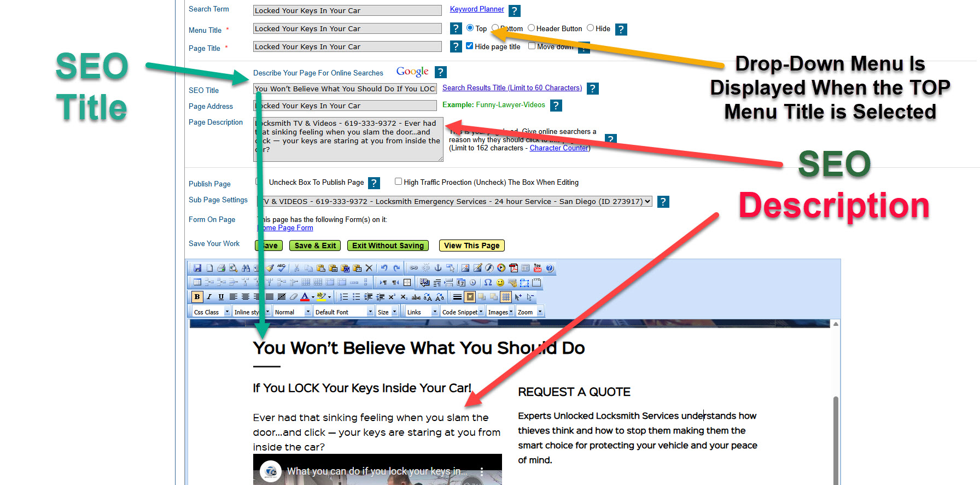Screen dimensions: 980x485
Task: Click the yellow highlight color swatch
Action: tap(321, 297)
